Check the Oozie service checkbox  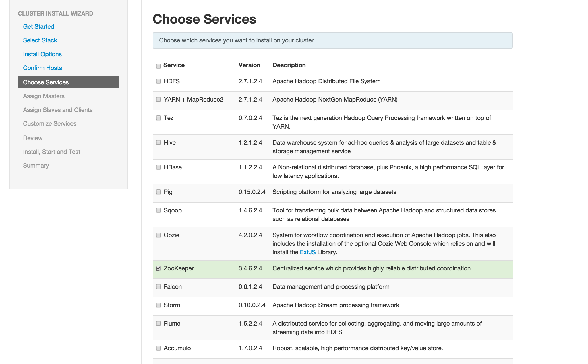pos(158,235)
